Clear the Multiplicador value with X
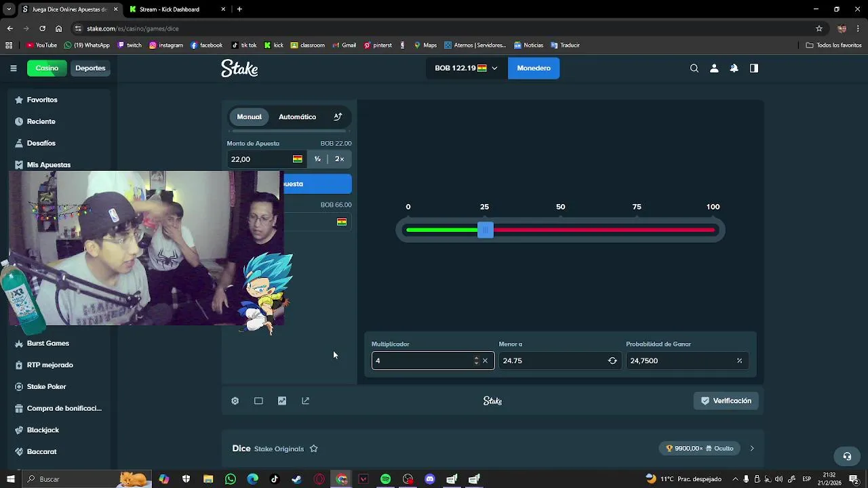The image size is (868, 488). 485,361
